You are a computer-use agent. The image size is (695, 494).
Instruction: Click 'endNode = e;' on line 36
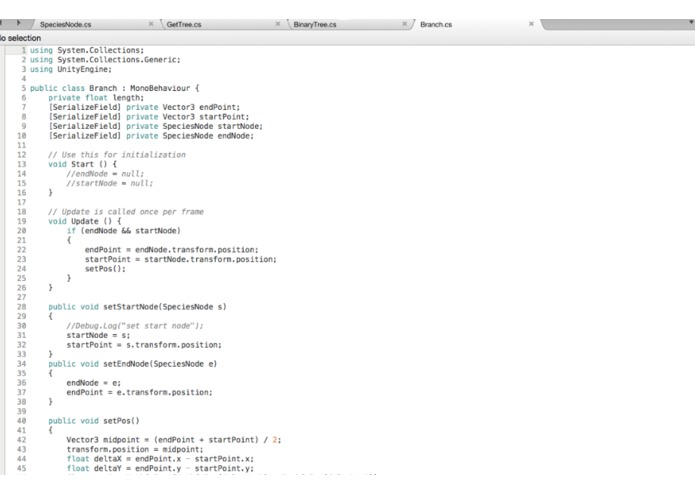point(94,383)
